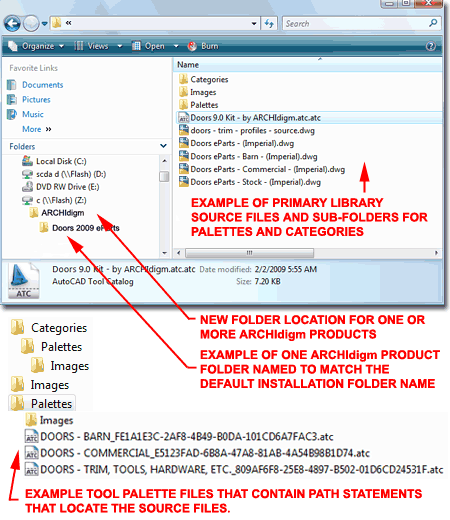Select the Palettes folder in file list
The image size is (450, 520).
pyautogui.click(x=204, y=105)
